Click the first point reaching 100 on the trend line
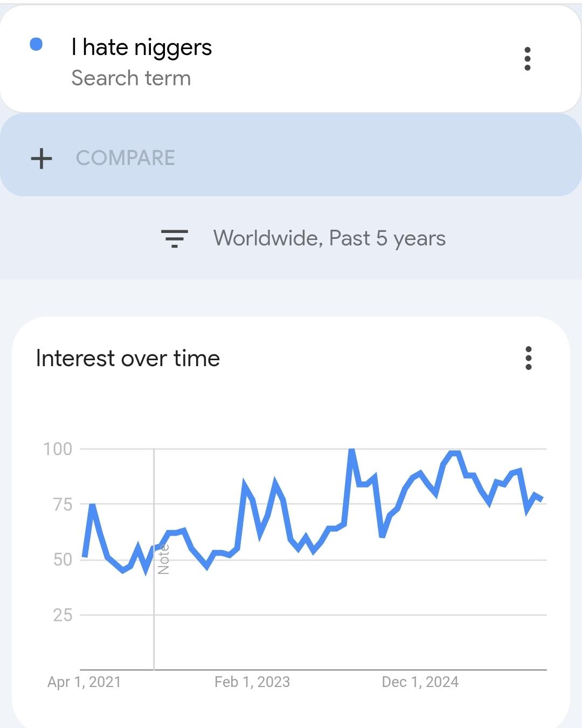Viewport: 582px width, 728px height. click(352, 450)
